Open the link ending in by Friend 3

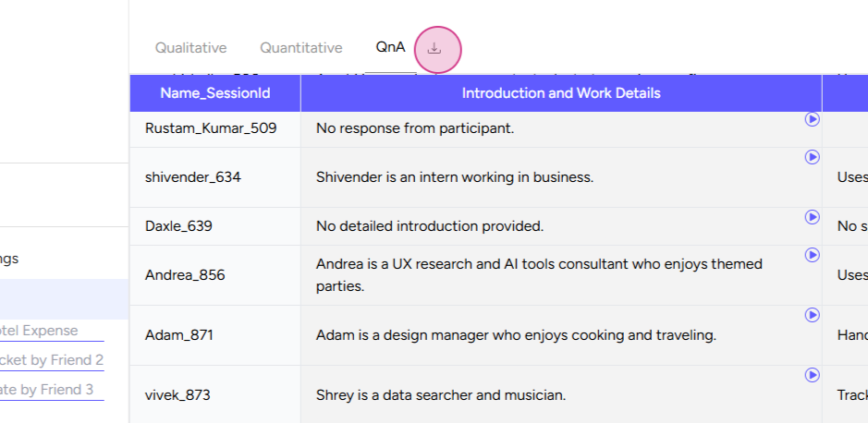46,390
